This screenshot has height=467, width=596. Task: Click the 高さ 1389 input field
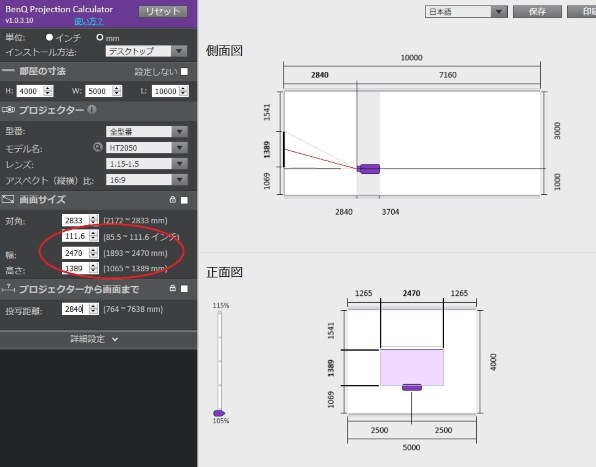pos(76,268)
